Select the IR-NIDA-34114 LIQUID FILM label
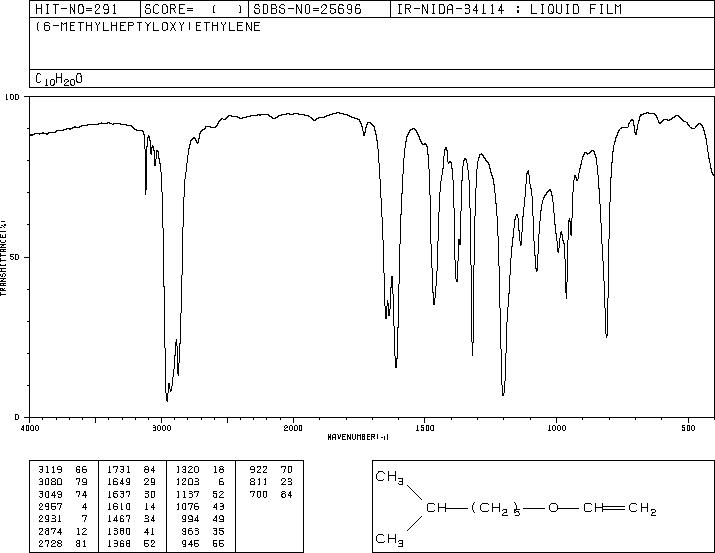 pyautogui.click(x=508, y=9)
